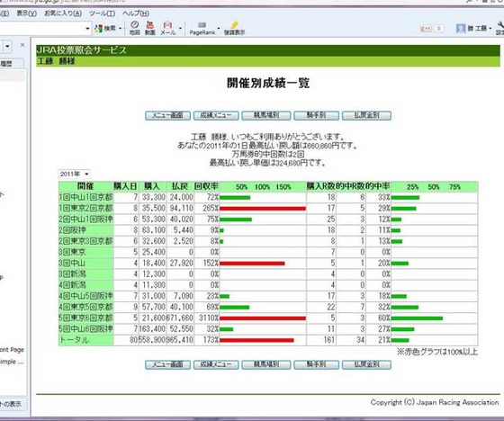Click the 163,400 purchase amount cell
The width and height of the screenshot is (504, 421).
pyautogui.click(x=152, y=328)
